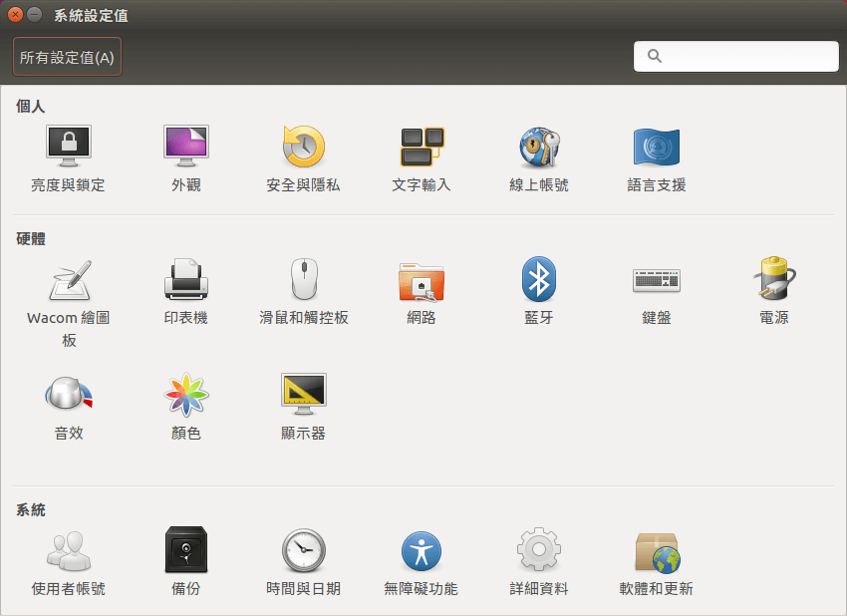The width and height of the screenshot is (847, 616).
Task: Open 線上帳號 (Online Accounts)
Action: [538, 154]
